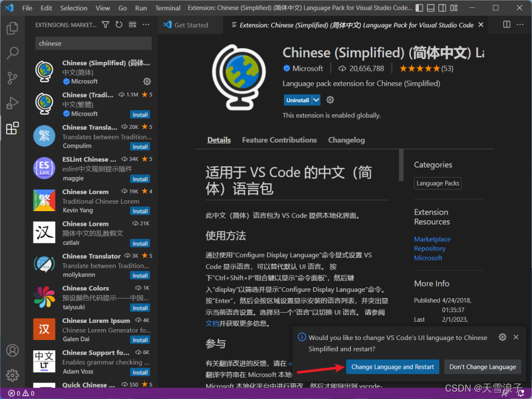Open the Run menu
This screenshot has height=399, width=532.
[x=141, y=8]
